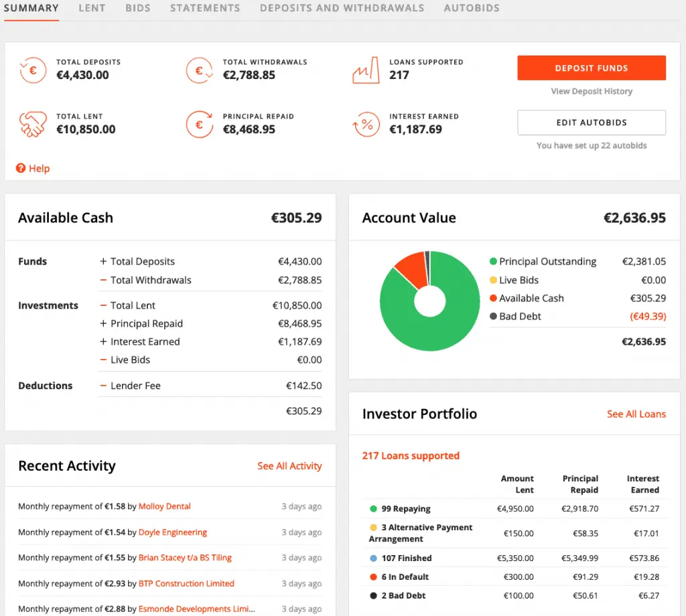Screen dimensions: 686x616
Task: Click the 2 Bad Debt row label
Action: pyautogui.click(x=403, y=595)
